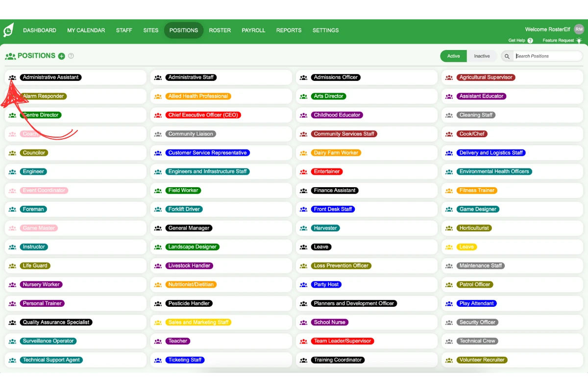Screen dimensions: 588x392
Task: Open the Engineers and Infrastructure Staff position
Action: 208,171
